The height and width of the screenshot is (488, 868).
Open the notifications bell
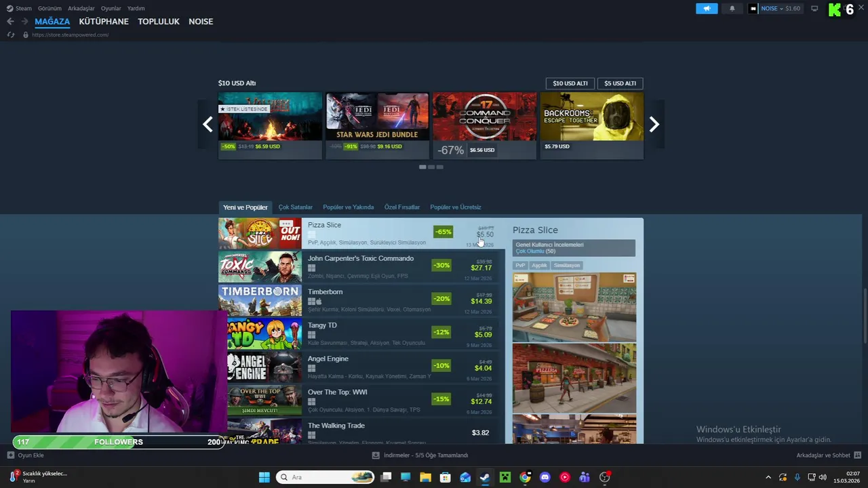click(732, 9)
